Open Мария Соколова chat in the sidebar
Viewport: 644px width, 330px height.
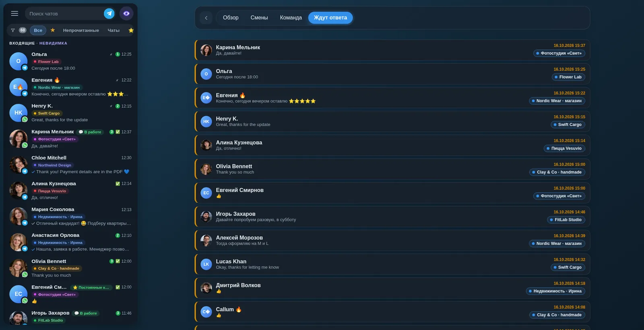coord(70,216)
